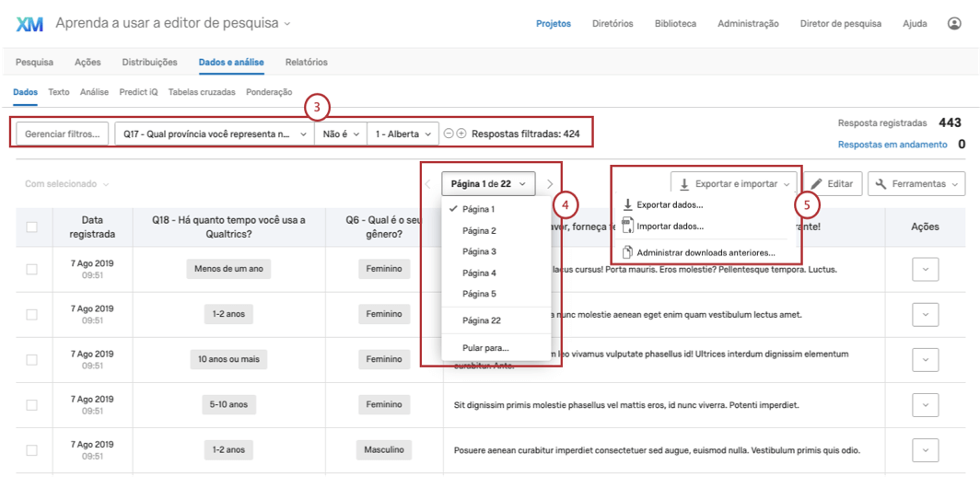
Task: Go to Diretórios in top navigation
Action: 613,24
